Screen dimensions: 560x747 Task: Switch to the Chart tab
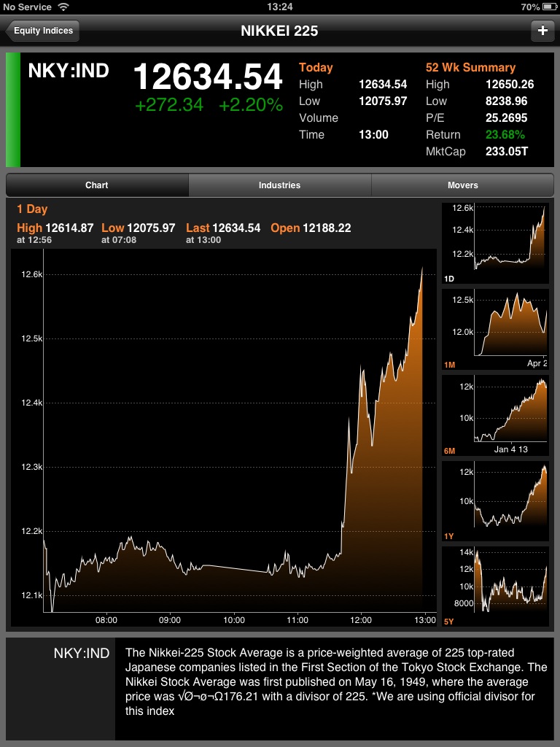point(97,185)
